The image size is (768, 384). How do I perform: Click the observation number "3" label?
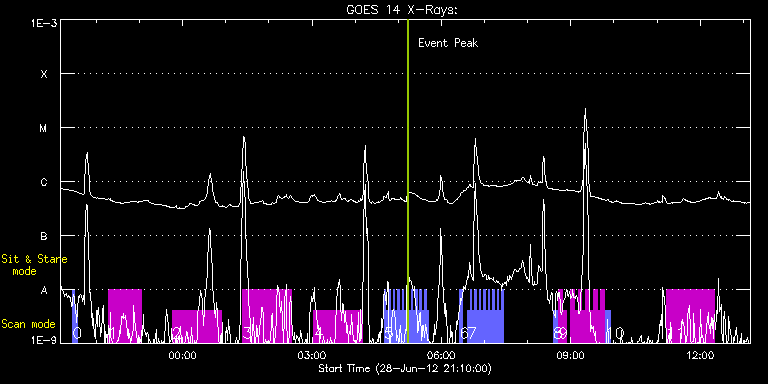pos(247,334)
